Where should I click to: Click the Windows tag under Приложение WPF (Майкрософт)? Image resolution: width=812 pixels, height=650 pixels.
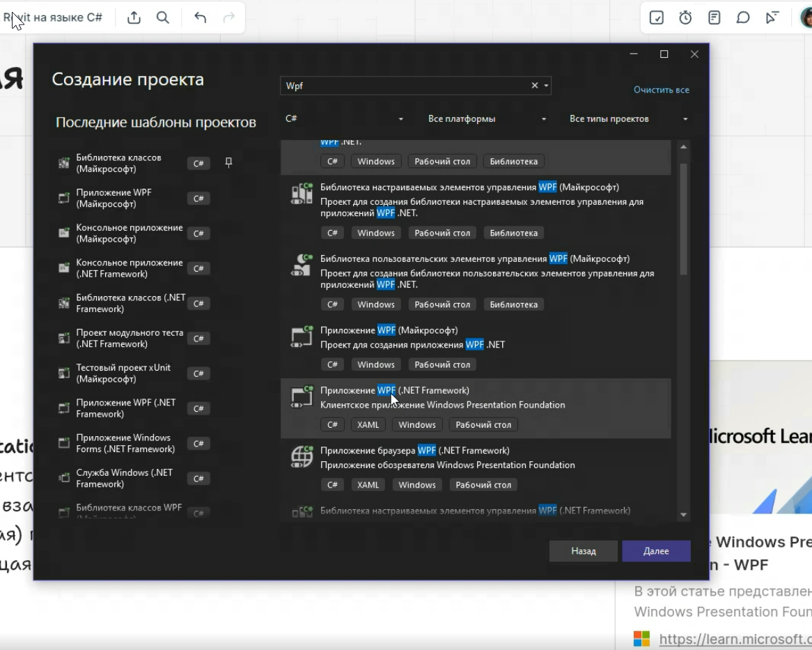tap(376, 364)
